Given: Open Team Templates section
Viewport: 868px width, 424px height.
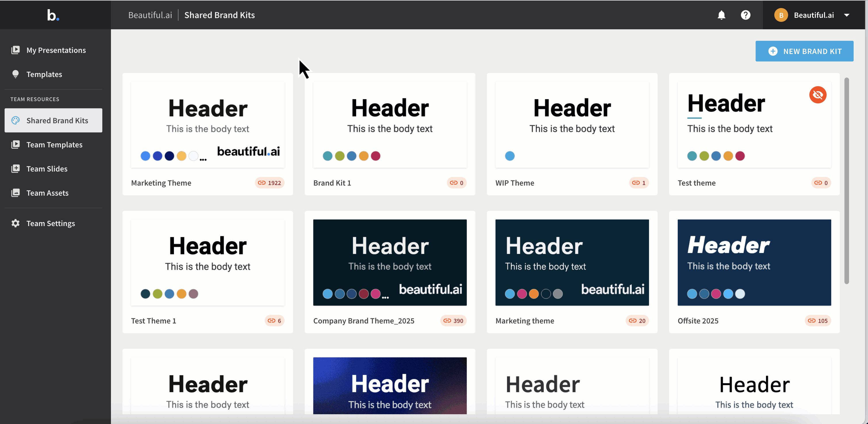Looking at the screenshot, I should point(53,144).
